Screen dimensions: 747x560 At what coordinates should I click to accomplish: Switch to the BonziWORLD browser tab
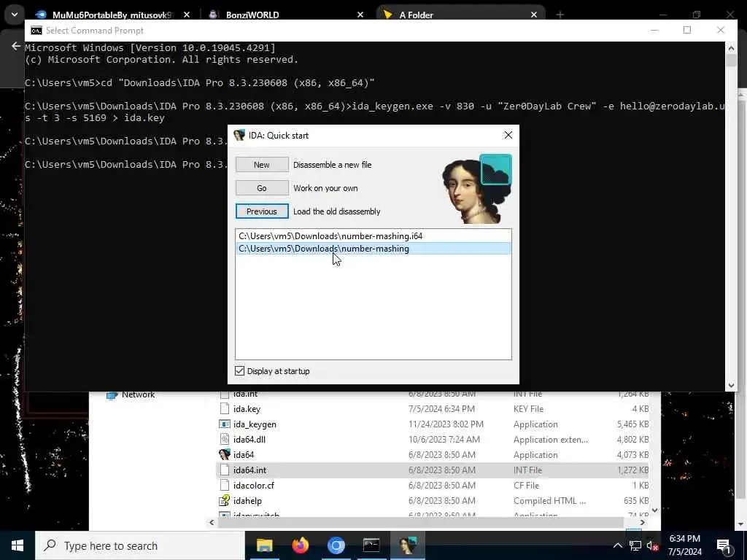pyautogui.click(x=252, y=15)
